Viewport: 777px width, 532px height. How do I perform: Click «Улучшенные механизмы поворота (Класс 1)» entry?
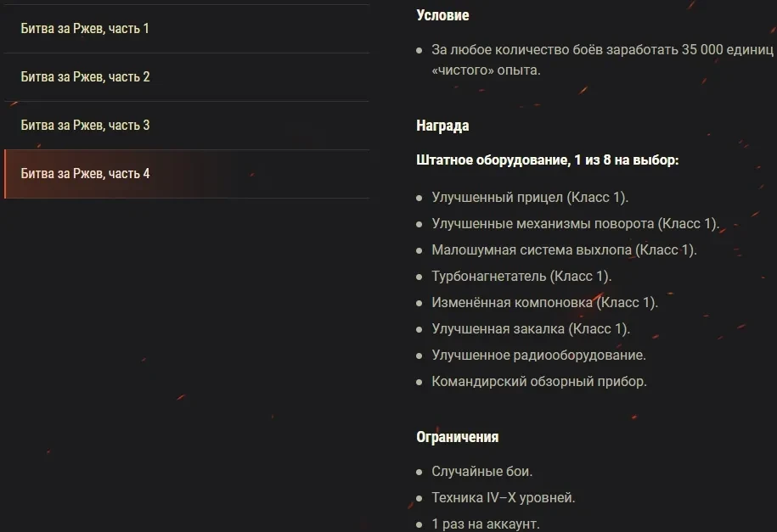[575, 224]
